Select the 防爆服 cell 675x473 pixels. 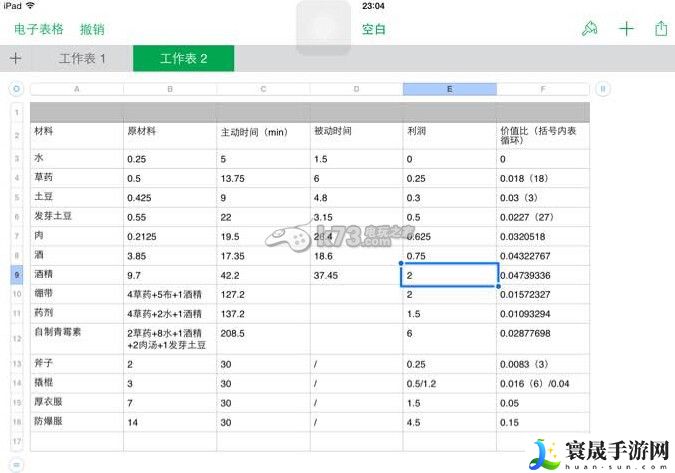pos(77,422)
